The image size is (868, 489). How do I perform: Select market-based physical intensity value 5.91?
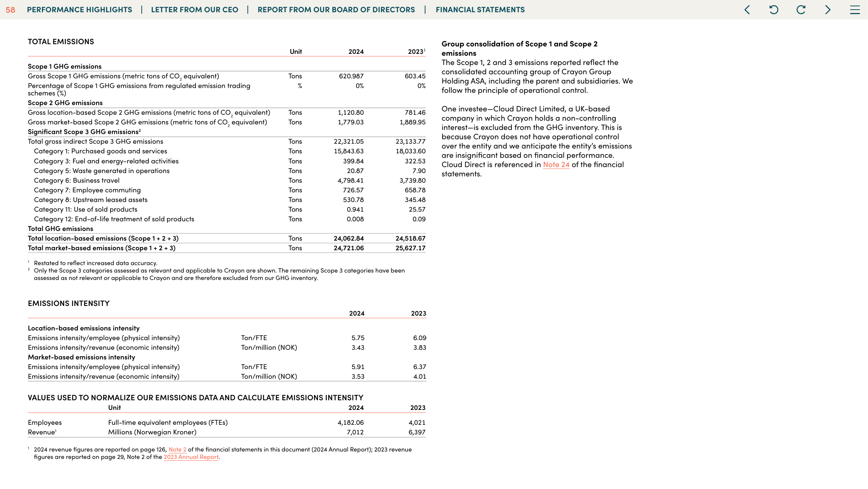(x=358, y=367)
